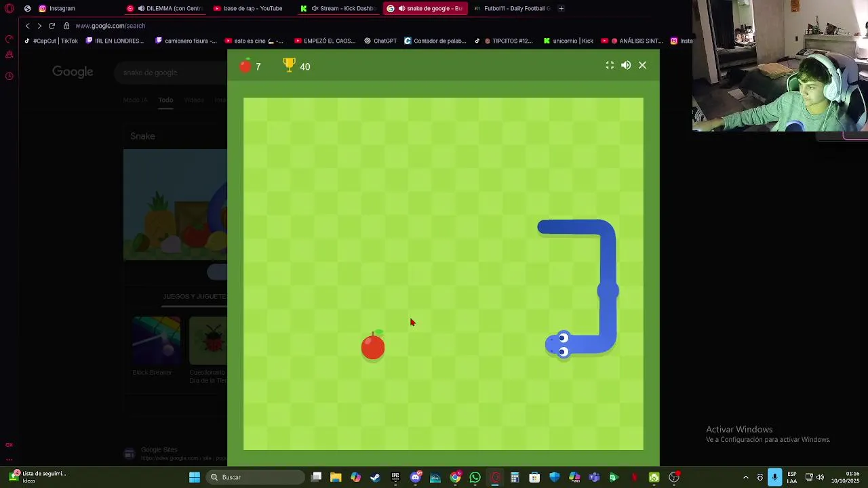Click the Google logo behind the game
The image size is (868, 488).
(73, 72)
